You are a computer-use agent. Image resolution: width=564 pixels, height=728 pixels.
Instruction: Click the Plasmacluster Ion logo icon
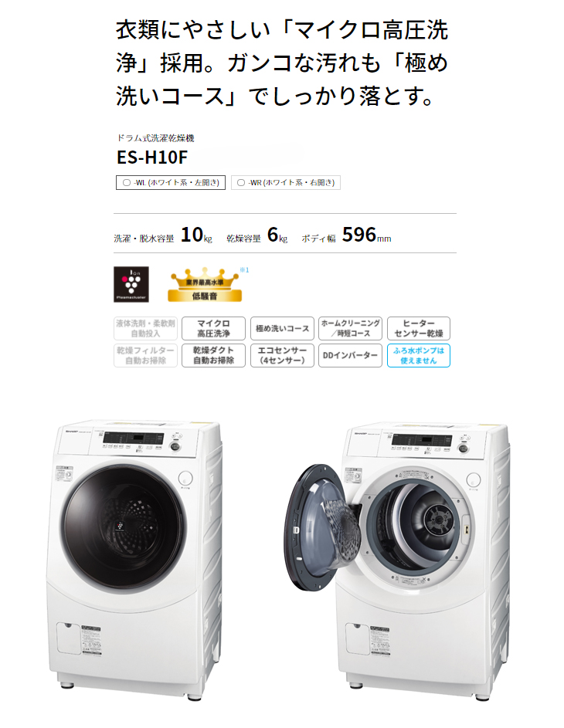pyautogui.click(x=131, y=284)
